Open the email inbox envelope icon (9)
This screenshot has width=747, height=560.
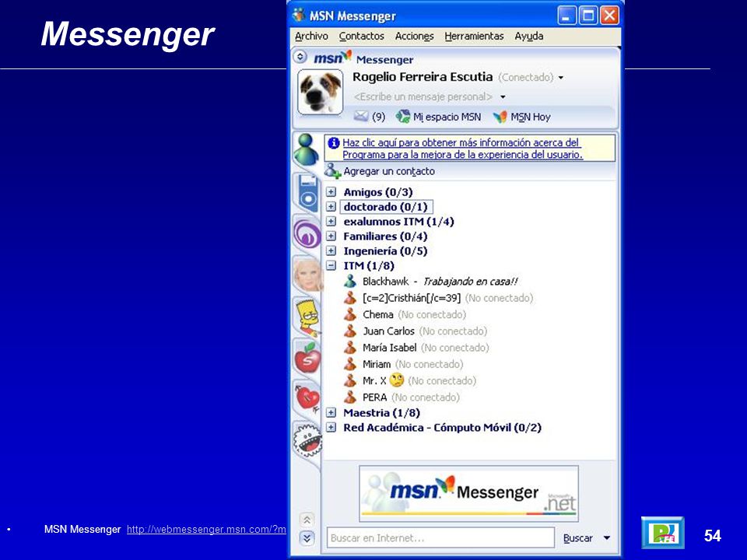(362, 116)
